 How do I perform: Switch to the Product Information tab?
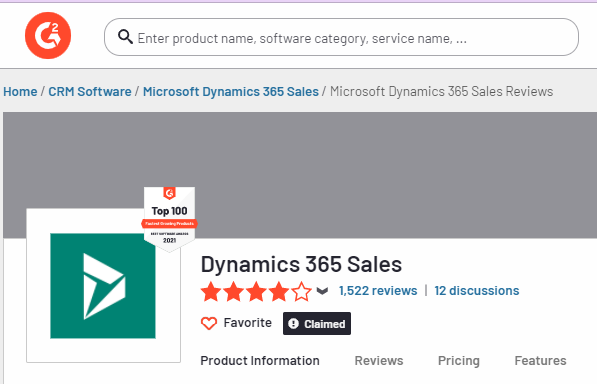[260, 360]
